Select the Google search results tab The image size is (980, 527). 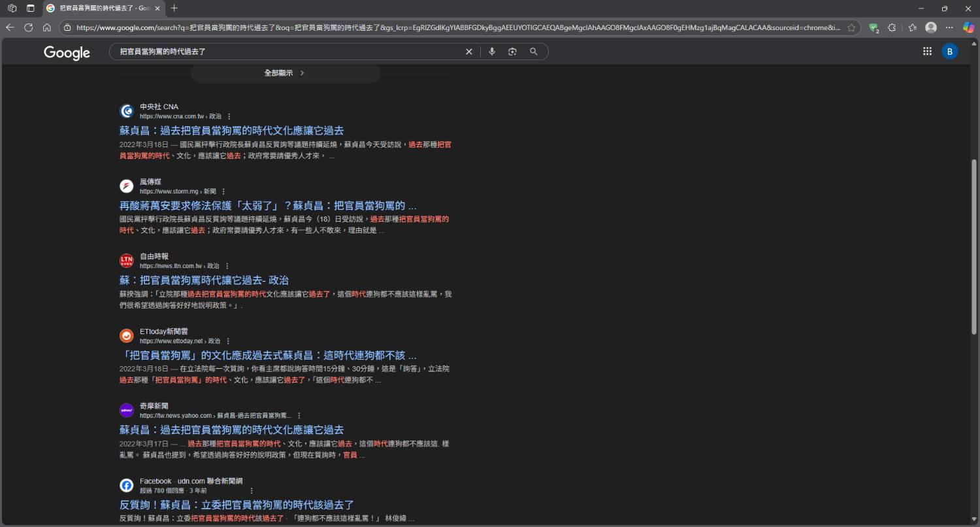coord(103,8)
